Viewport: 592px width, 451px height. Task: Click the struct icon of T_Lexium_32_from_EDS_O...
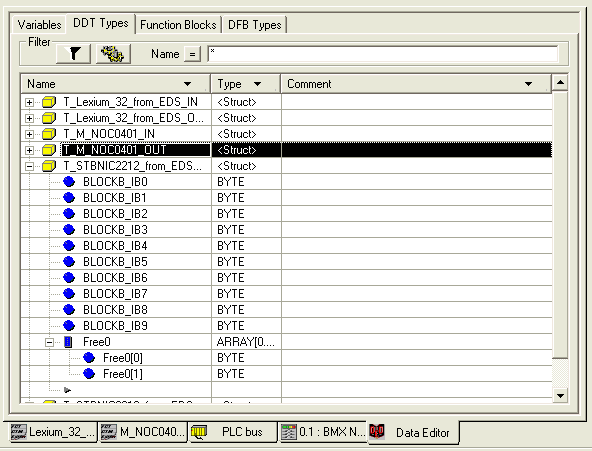click(x=49, y=118)
